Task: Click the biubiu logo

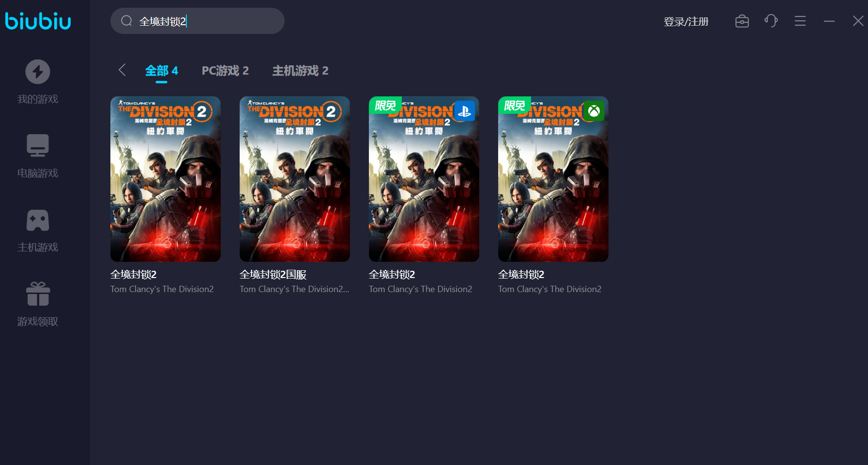Action: click(38, 21)
